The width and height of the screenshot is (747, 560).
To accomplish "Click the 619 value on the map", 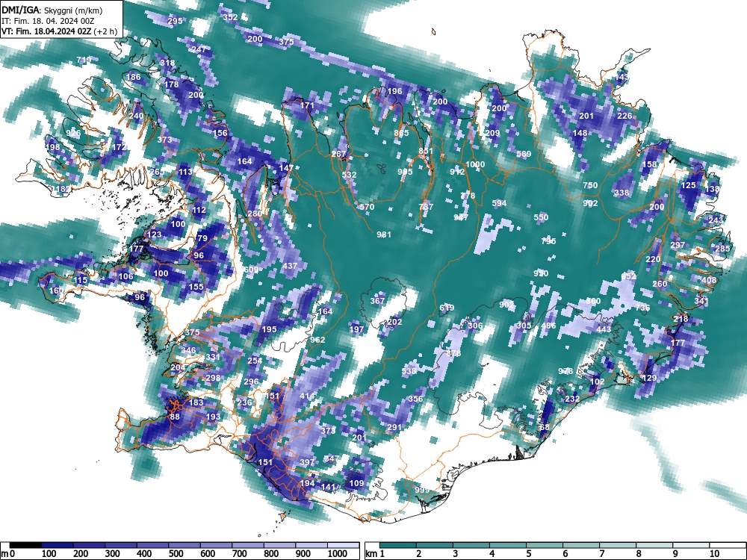I will click(x=447, y=308).
